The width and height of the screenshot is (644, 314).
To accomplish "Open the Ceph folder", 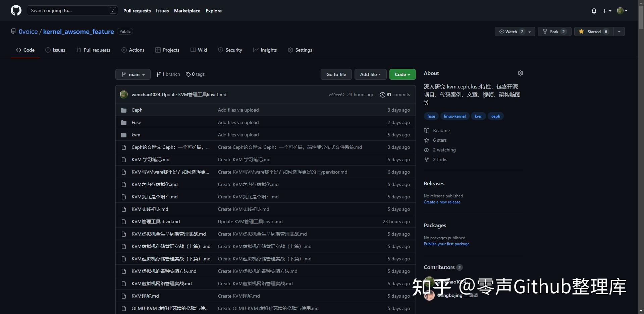I will click(137, 110).
